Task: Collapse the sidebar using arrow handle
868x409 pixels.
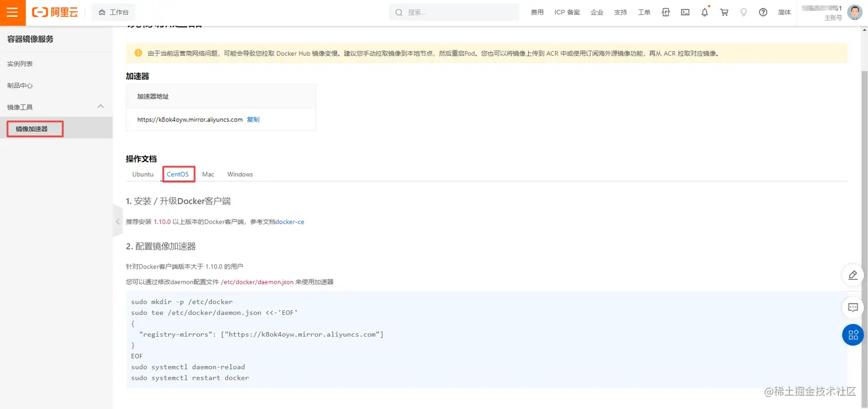Action: pyautogui.click(x=118, y=222)
